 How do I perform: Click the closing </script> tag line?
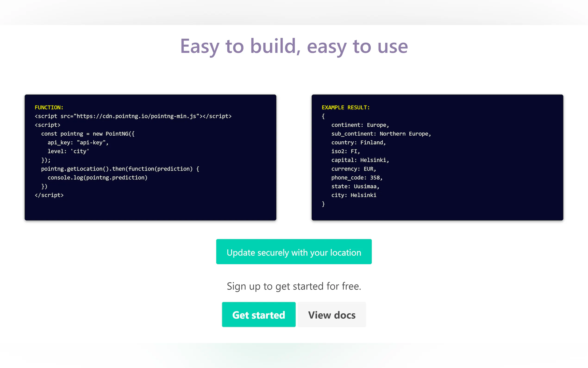49,195
